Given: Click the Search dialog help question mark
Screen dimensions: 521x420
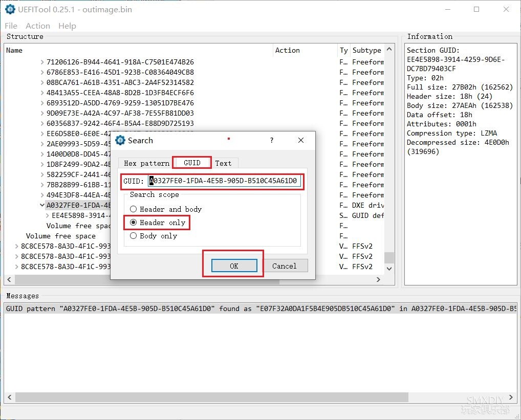Looking at the screenshot, I should click(x=272, y=140).
